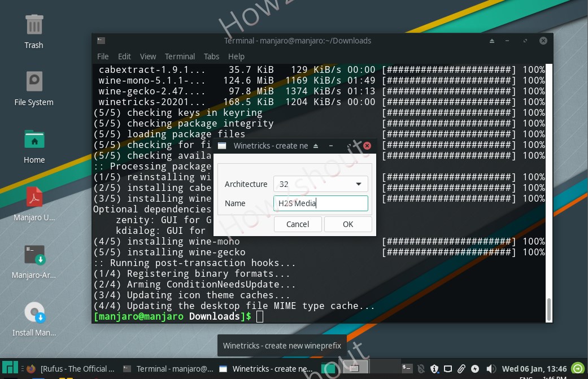
Task: Open the network status tray icon
Action: click(x=420, y=368)
